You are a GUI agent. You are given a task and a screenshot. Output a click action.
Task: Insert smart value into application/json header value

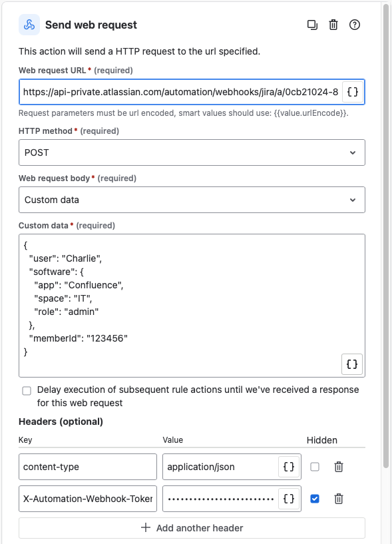pyautogui.click(x=289, y=467)
